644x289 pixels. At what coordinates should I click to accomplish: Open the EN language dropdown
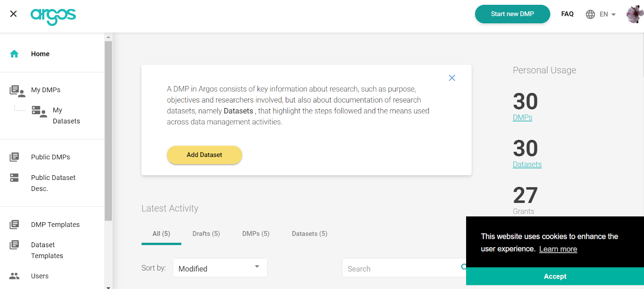pos(601,14)
